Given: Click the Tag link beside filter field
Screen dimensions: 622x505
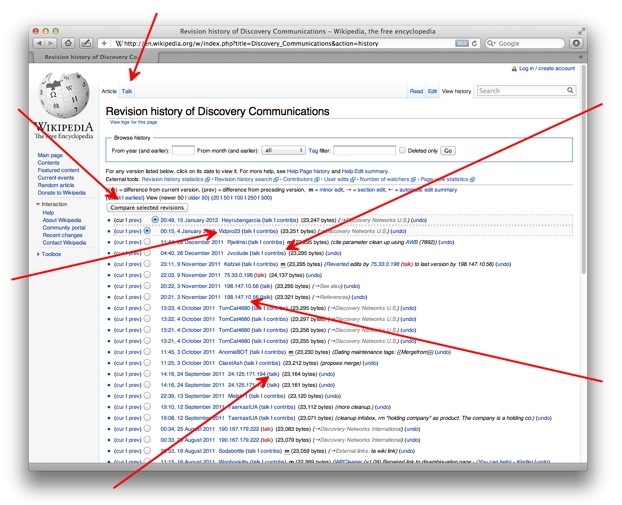Looking at the screenshot, I should point(313,150).
